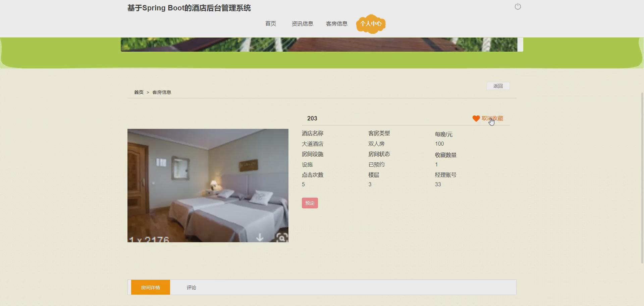This screenshot has height=306, width=644.
Task: Open the 客房信息 navigation item
Action: point(336,23)
